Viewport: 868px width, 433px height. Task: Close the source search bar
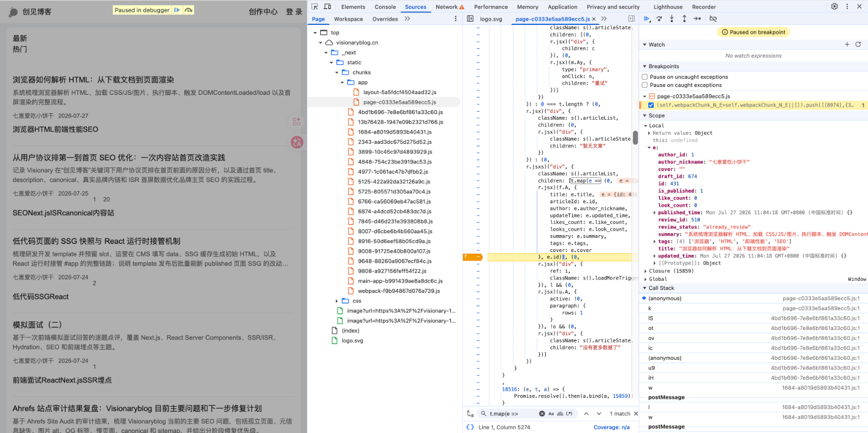pos(636,413)
